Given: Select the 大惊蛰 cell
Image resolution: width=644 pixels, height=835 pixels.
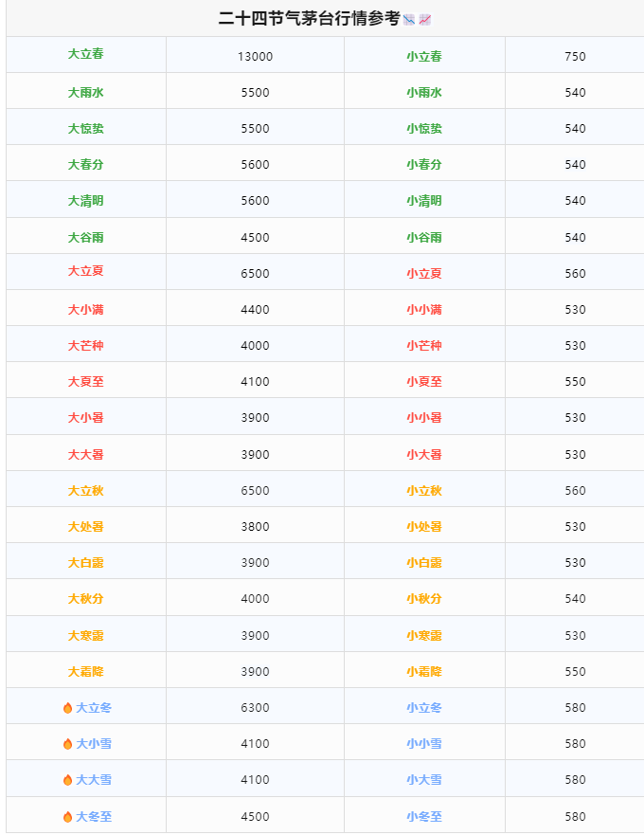Looking at the screenshot, I should (85, 129).
